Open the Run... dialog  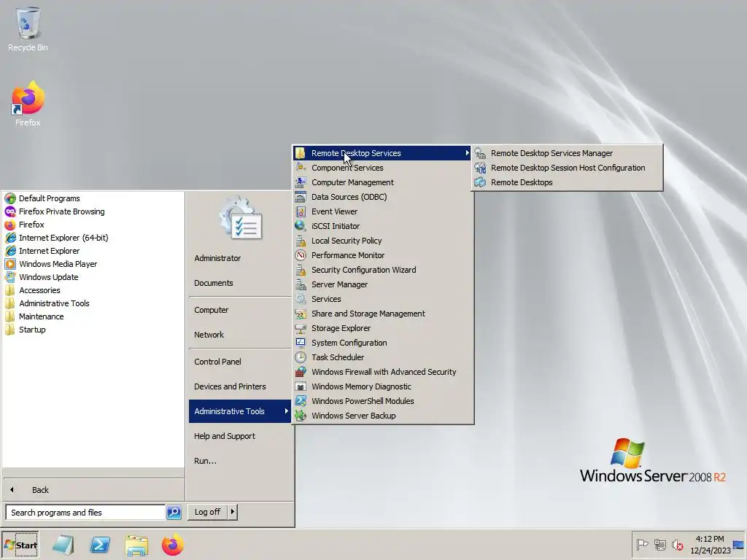(x=240, y=461)
